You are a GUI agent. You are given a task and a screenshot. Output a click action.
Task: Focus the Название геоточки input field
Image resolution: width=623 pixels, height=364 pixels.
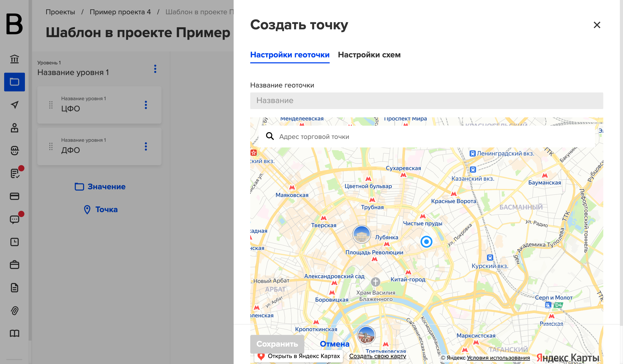coord(427,101)
